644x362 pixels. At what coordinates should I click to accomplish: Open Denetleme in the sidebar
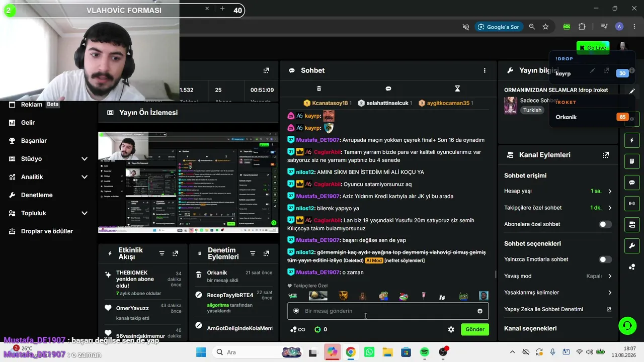pos(37,195)
